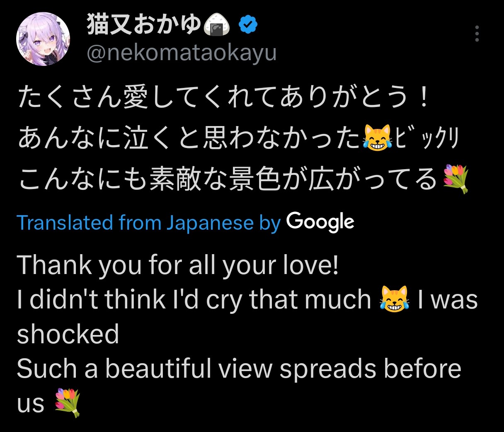Open the three-dot more options menu
The image size is (504, 432).
click(x=477, y=34)
